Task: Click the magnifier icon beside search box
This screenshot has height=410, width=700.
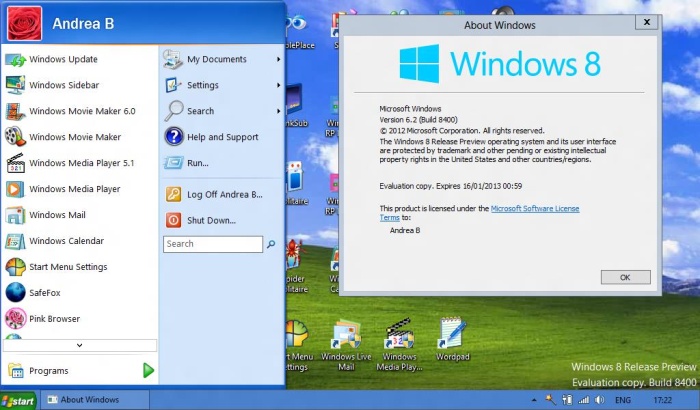Action: [271, 244]
